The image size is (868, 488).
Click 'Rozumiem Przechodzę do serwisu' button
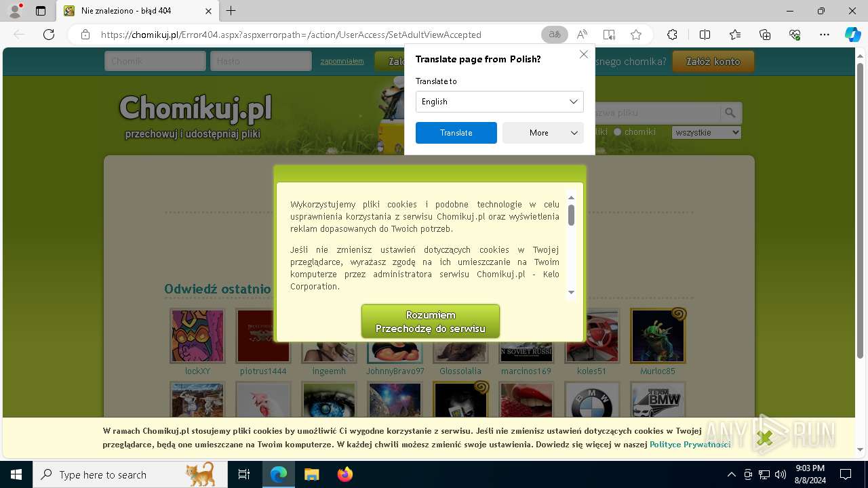tap(431, 322)
